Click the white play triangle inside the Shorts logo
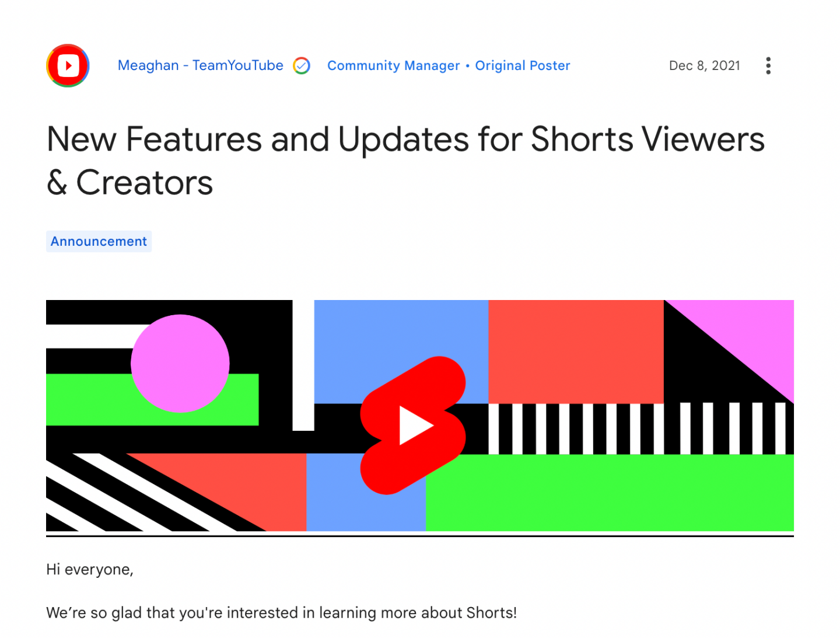The image size is (840, 638). [x=415, y=425]
